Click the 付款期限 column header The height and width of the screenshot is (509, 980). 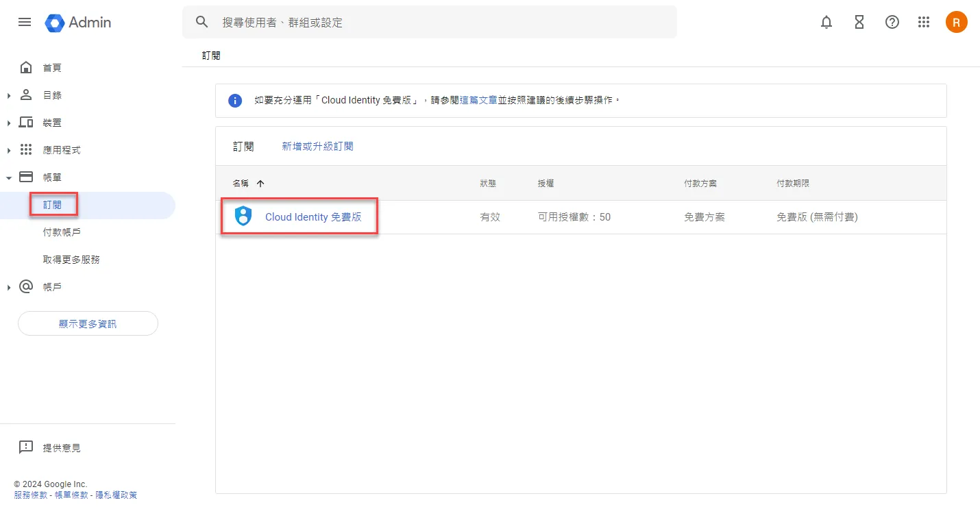(x=793, y=184)
